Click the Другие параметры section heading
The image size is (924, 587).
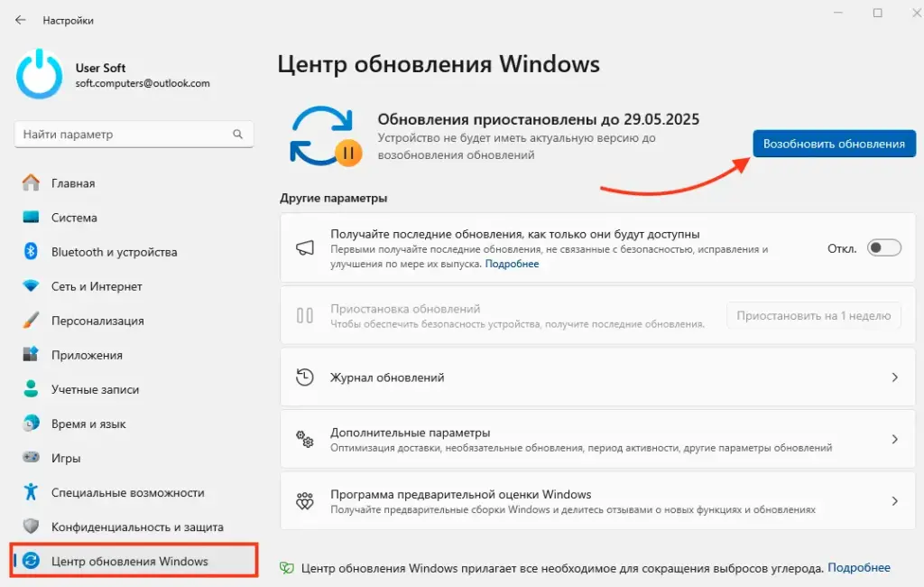point(334,198)
